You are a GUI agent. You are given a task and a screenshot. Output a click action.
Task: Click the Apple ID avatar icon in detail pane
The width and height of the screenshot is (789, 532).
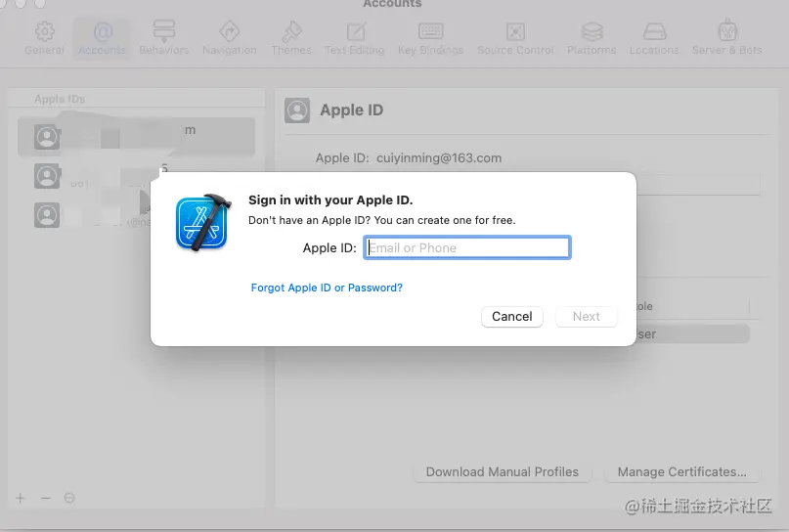297,111
